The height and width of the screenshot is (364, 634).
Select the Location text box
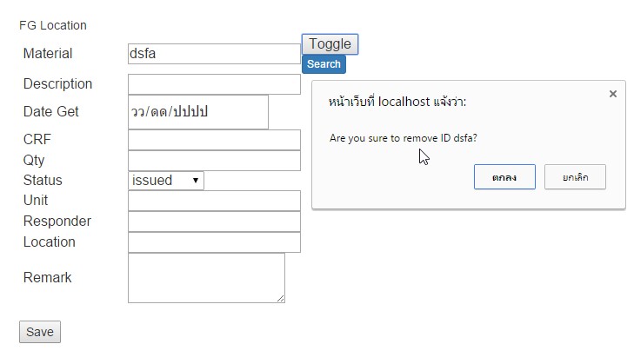pos(214,242)
